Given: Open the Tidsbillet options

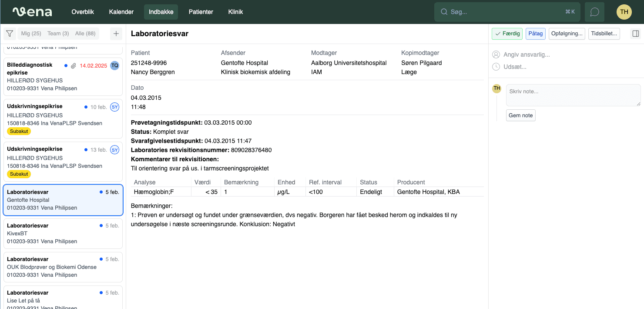Looking at the screenshot, I should point(604,34).
